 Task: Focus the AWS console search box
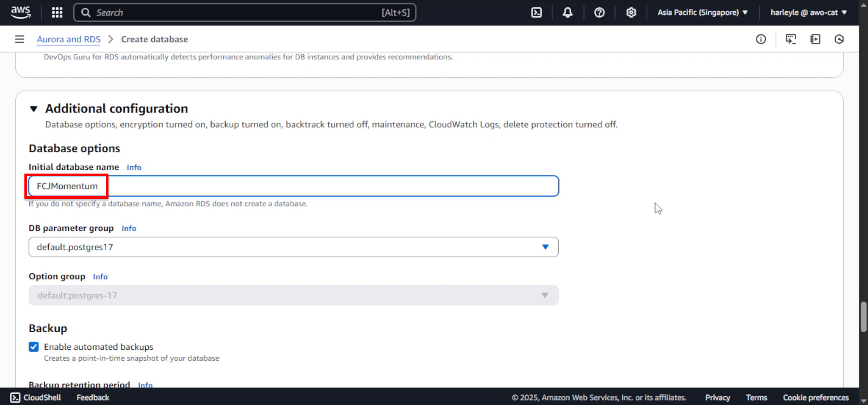click(x=245, y=12)
